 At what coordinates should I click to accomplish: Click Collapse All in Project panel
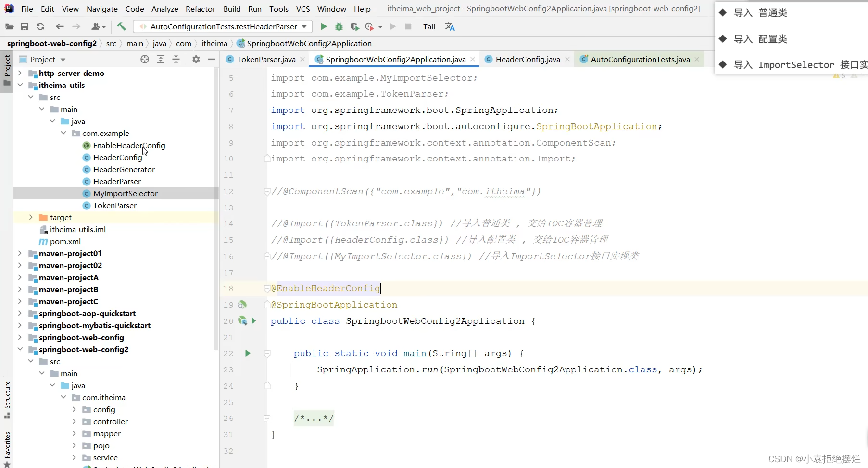pyautogui.click(x=176, y=59)
